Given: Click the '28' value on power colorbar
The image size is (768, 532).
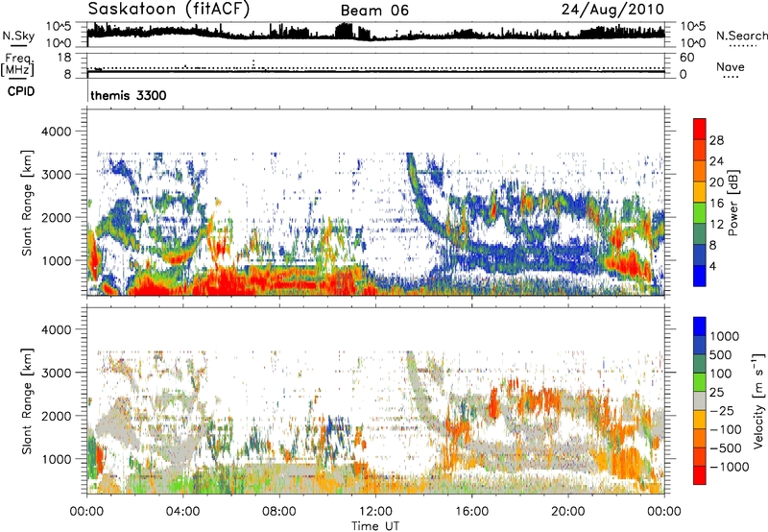Looking at the screenshot, I should (716, 140).
